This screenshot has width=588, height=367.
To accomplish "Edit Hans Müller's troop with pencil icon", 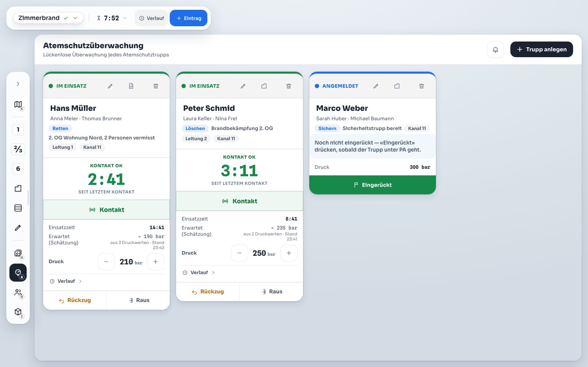I will pos(110,86).
